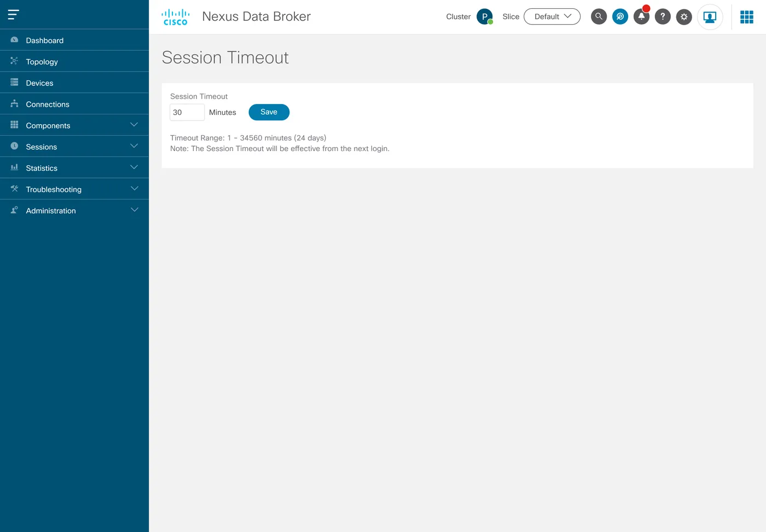Collapse the sidebar with the hamburger menu icon

(x=14, y=15)
